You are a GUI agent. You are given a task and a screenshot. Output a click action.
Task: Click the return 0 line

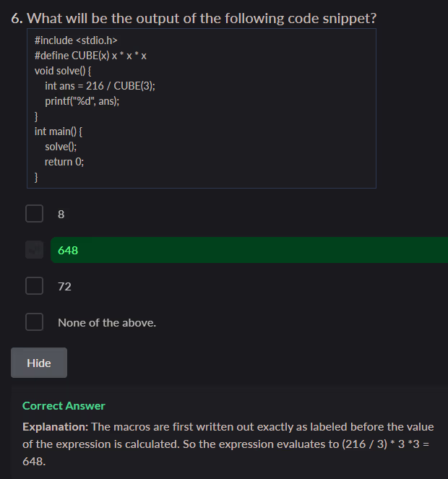tap(64, 162)
